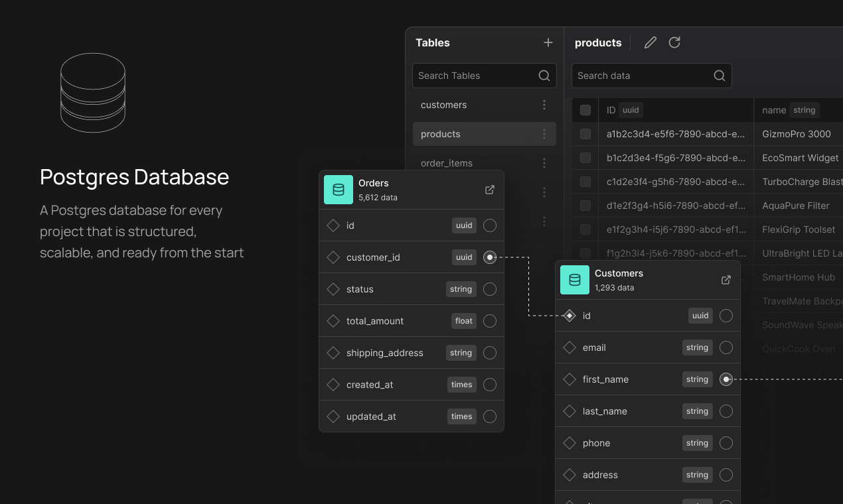
Task: Refresh the products data view
Action: click(674, 42)
